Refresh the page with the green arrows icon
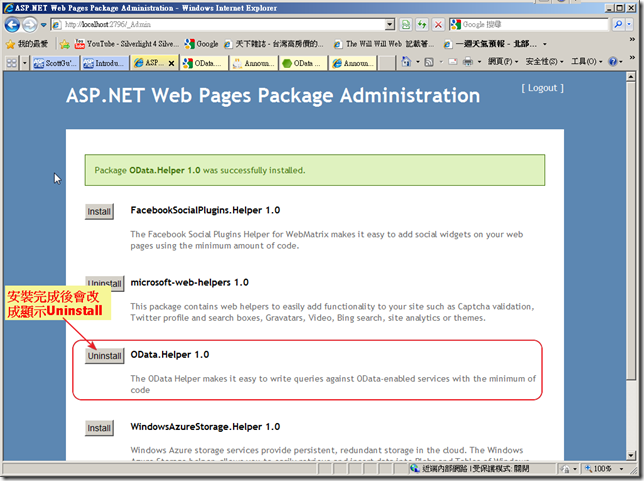The width and height of the screenshot is (644, 481). point(422,25)
